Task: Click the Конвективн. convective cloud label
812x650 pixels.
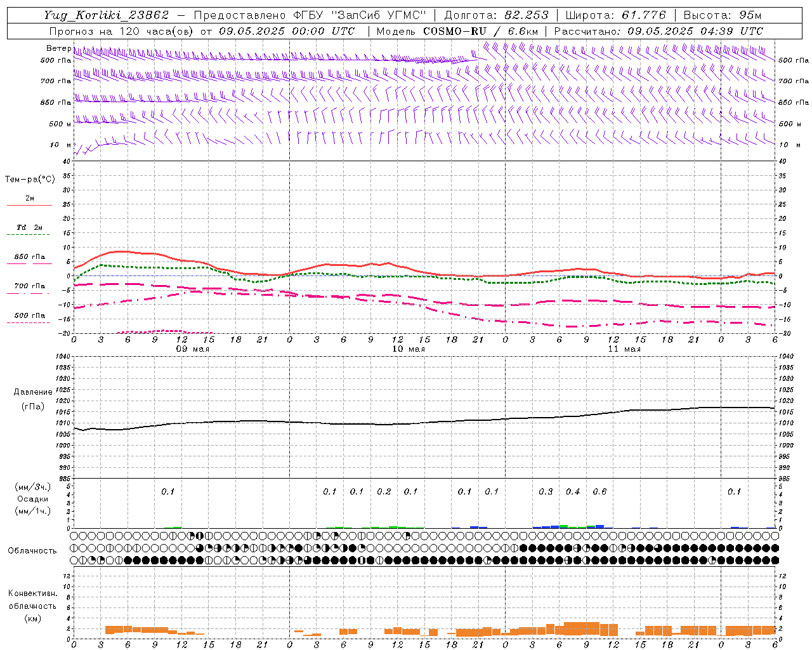Action: pyautogui.click(x=32, y=594)
